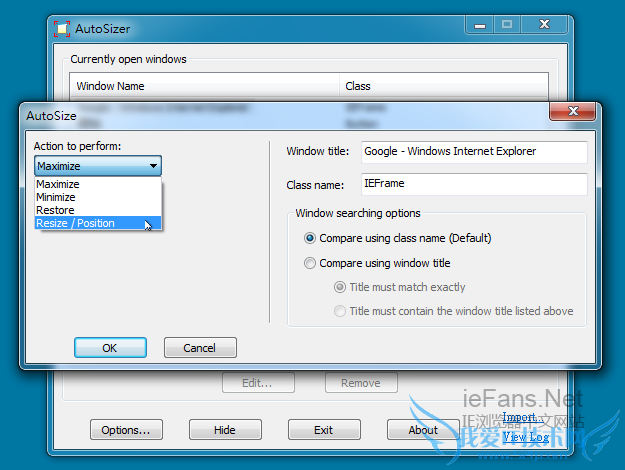Click the Edit... button in AutoSizer window
This screenshot has height=470, width=625.
(258, 383)
